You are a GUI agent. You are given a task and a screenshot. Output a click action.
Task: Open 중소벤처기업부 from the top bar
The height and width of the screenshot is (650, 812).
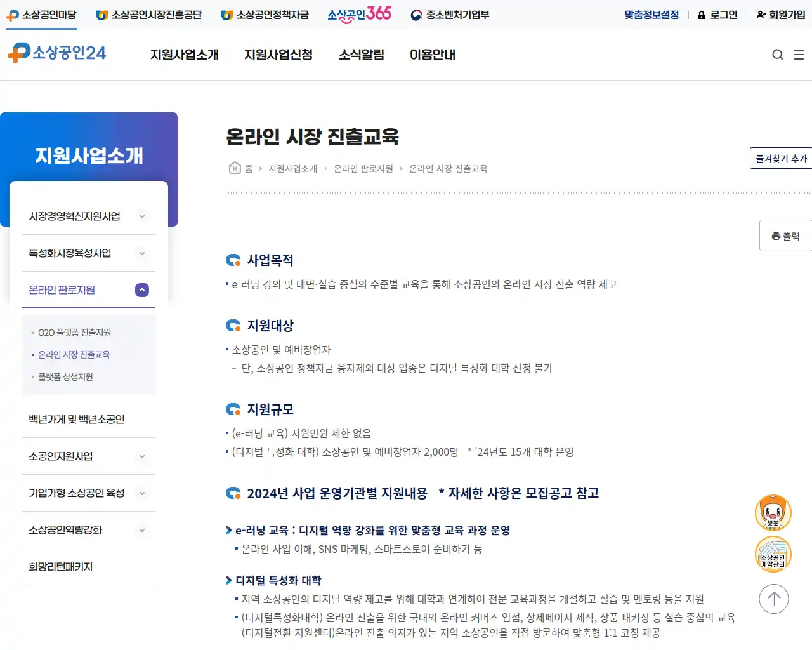[x=450, y=13]
